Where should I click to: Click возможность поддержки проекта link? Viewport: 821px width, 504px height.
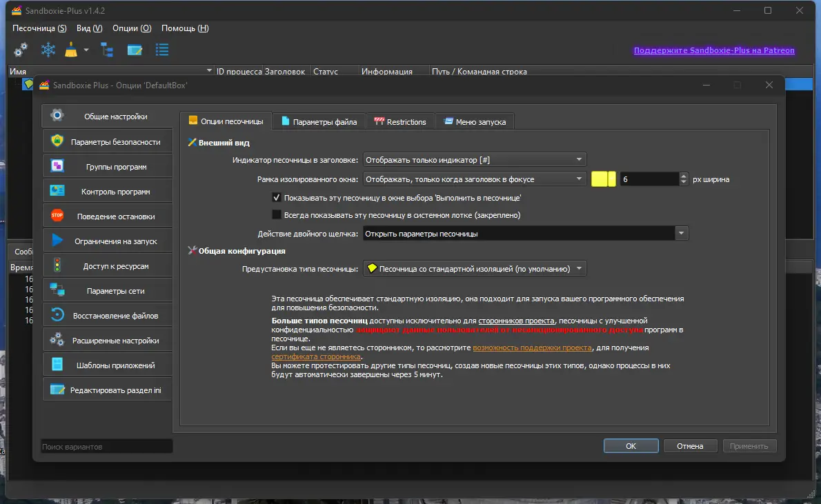[532, 347]
